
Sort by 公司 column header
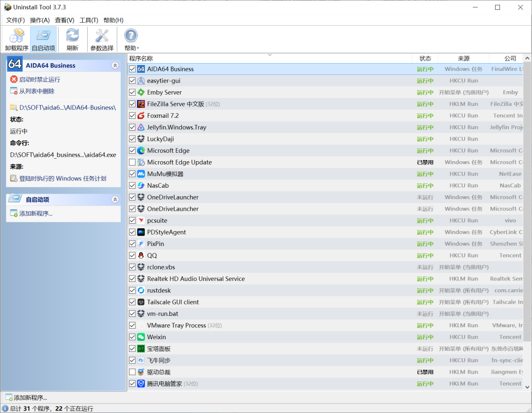[x=506, y=58]
